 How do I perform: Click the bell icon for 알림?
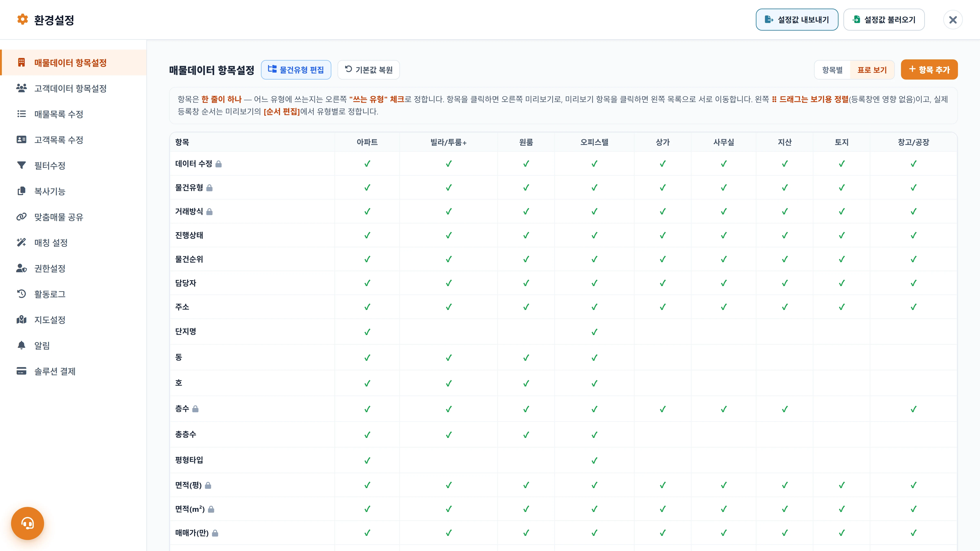[21, 345]
